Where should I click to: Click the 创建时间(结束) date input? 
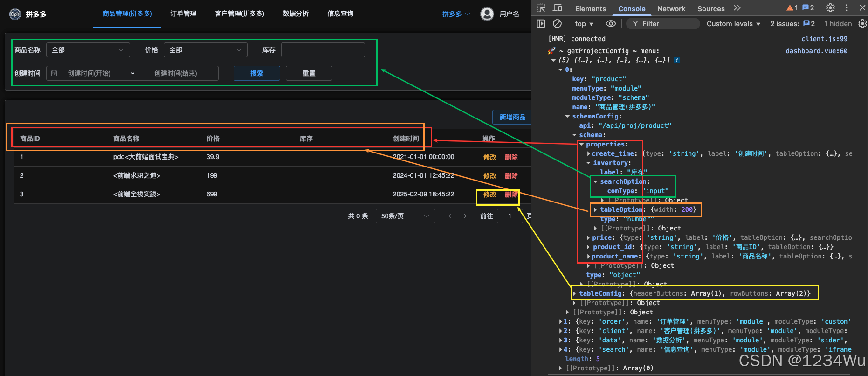pos(176,73)
